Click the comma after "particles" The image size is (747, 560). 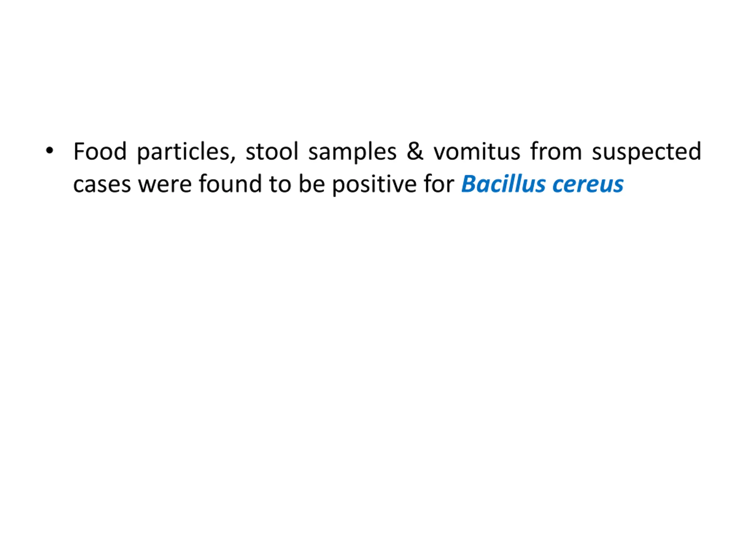click(x=233, y=159)
